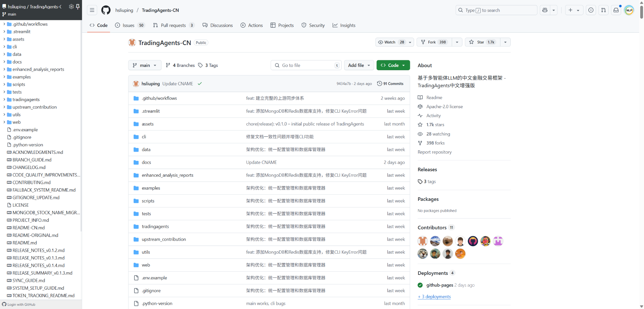This screenshot has height=309, width=644.
Task: Toggle Watch for this repository
Action: [391, 42]
